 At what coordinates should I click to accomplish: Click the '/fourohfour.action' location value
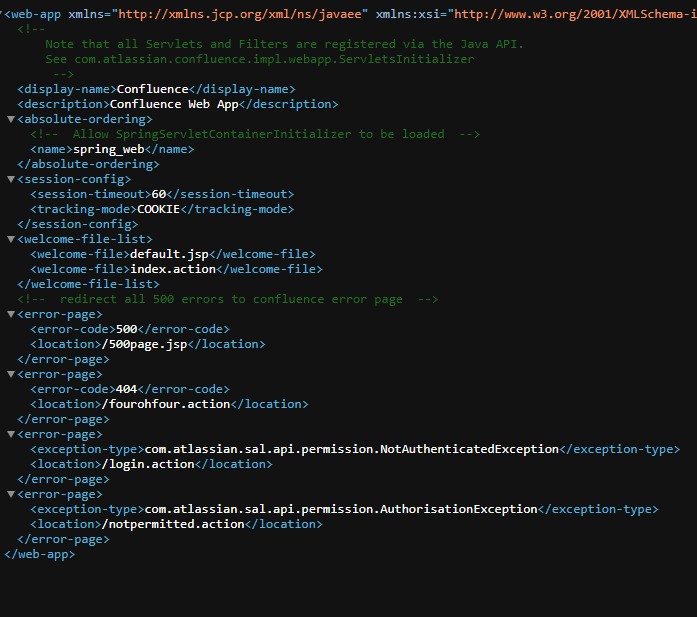tap(166, 404)
